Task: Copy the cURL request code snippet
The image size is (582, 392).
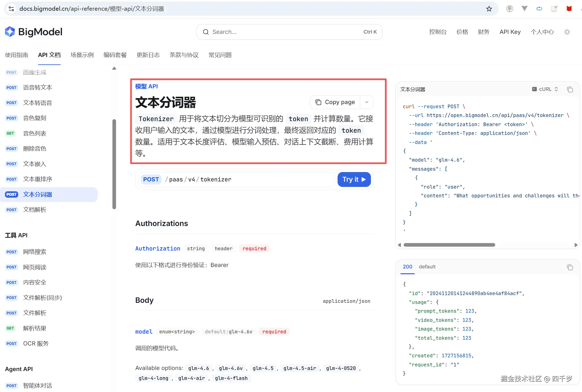Action: click(x=570, y=89)
